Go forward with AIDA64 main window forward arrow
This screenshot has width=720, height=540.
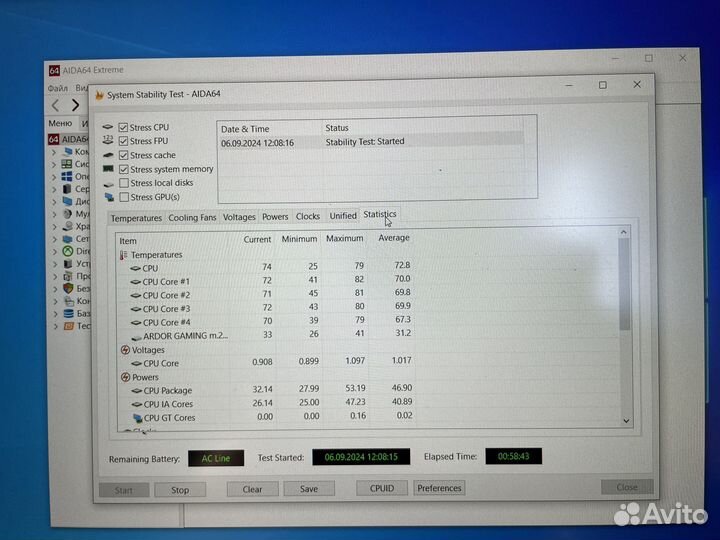[x=75, y=105]
